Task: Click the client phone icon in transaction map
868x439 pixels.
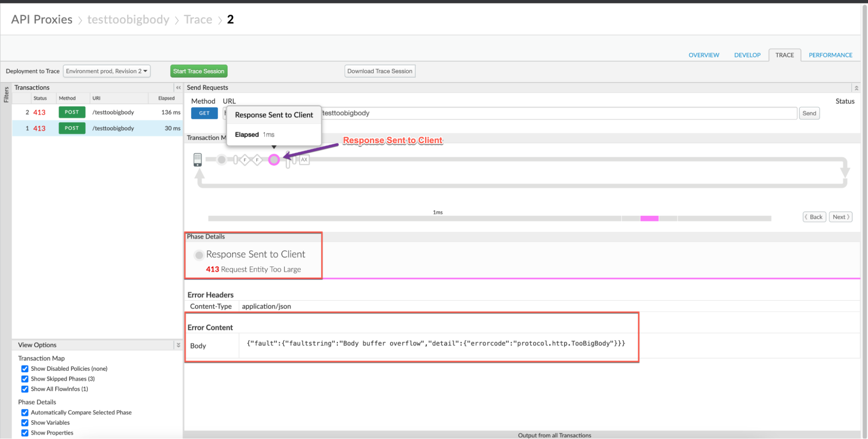Action: (198, 159)
